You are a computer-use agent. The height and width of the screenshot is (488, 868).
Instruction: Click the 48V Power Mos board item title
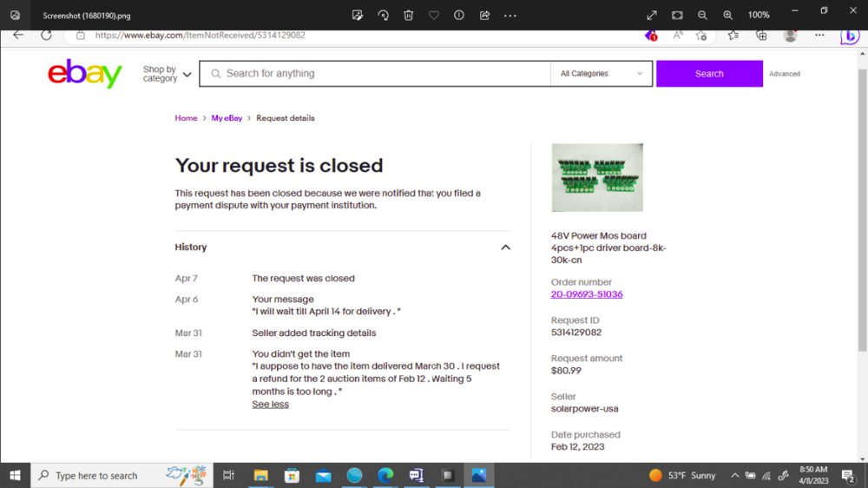[608, 247]
